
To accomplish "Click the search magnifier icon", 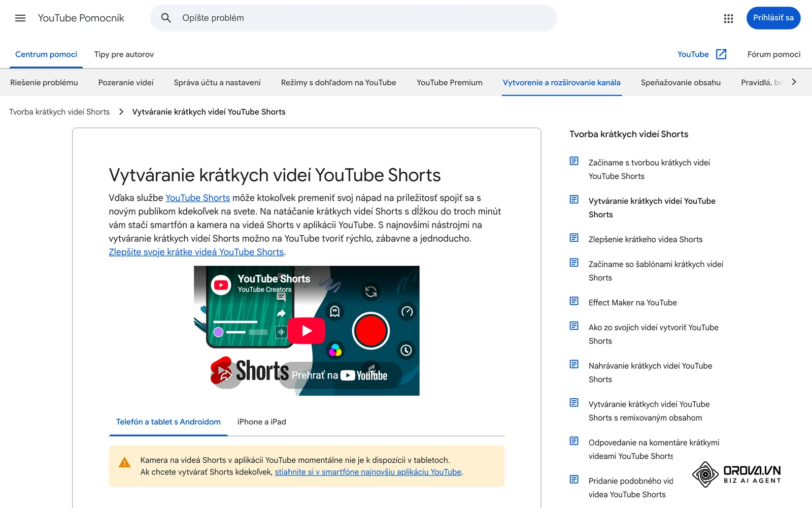I will pyautogui.click(x=166, y=18).
